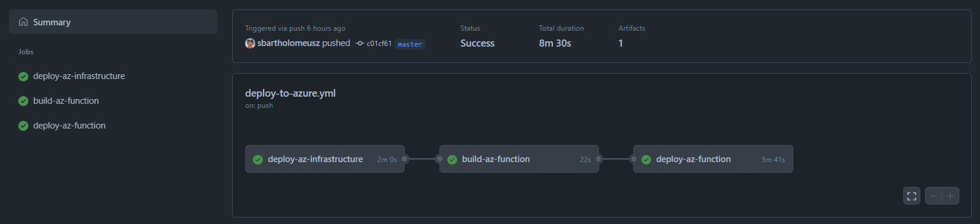Click green checkmark beside build-az-function sidebar job
Screen dimensions: 980x224
click(23, 101)
